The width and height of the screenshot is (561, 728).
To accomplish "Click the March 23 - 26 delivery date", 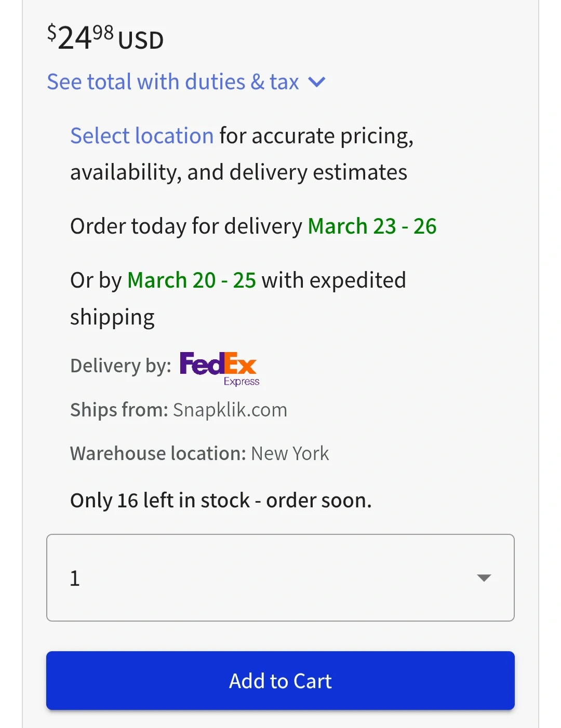I will [x=372, y=226].
